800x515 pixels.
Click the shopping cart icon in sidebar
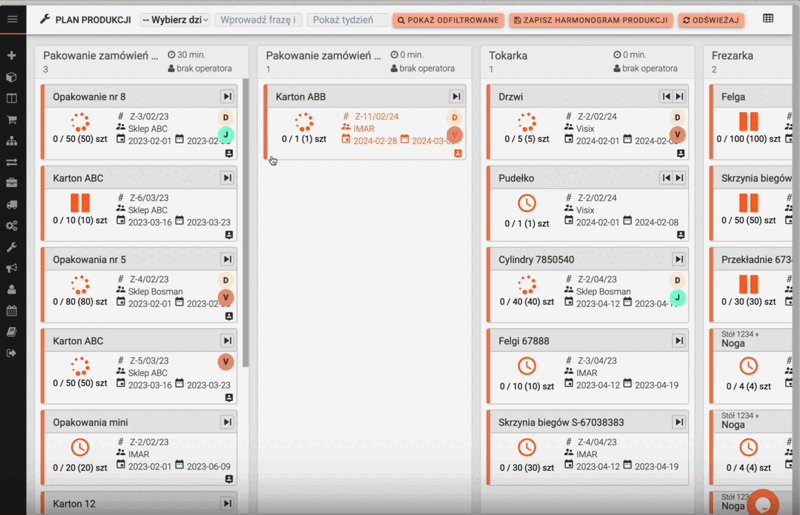coord(12,120)
